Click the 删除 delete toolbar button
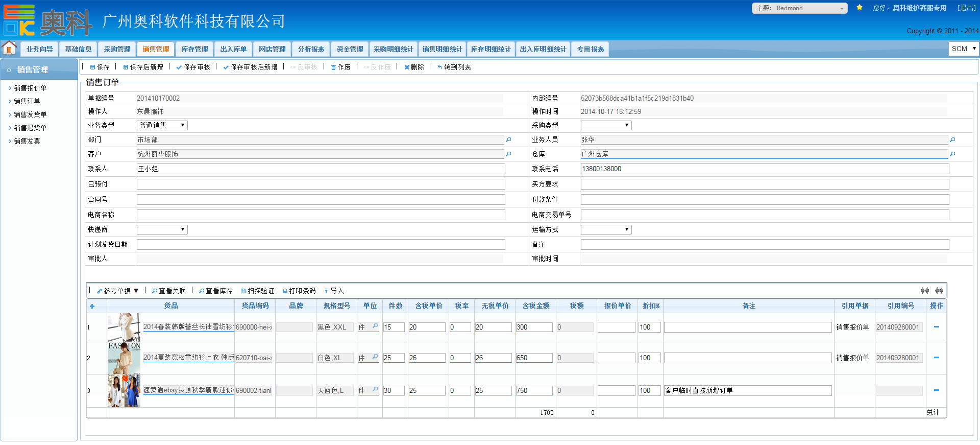980x445 pixels. 414,67
